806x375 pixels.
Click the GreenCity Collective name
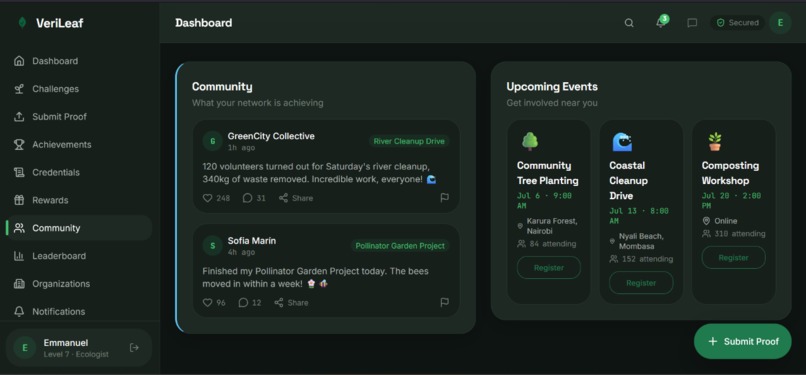pos(271,136)
